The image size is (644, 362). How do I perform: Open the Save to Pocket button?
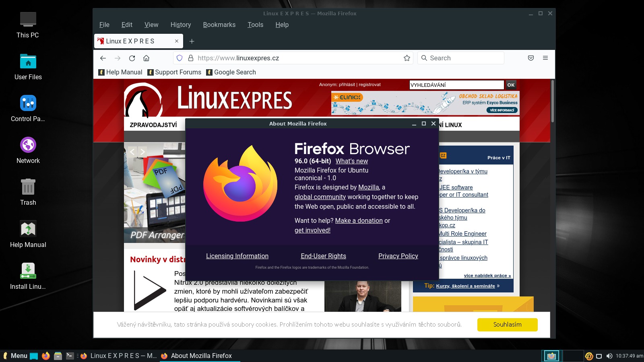pos(531,58)
